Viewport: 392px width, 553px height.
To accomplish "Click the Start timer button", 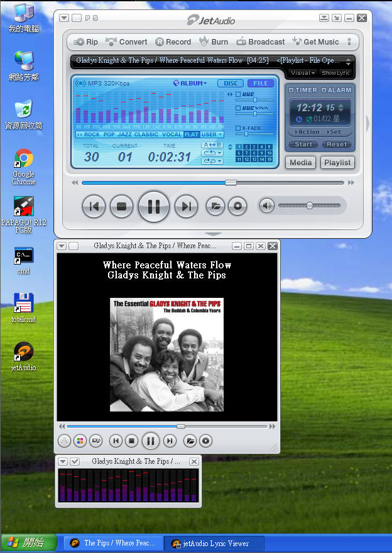I will 303,145.
